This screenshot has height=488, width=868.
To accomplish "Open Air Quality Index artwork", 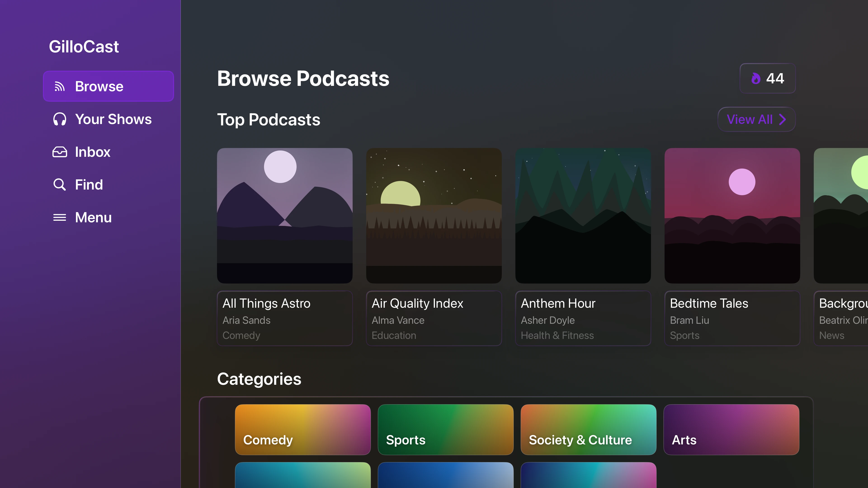I will pyautogui.click(x=434, y=216).
